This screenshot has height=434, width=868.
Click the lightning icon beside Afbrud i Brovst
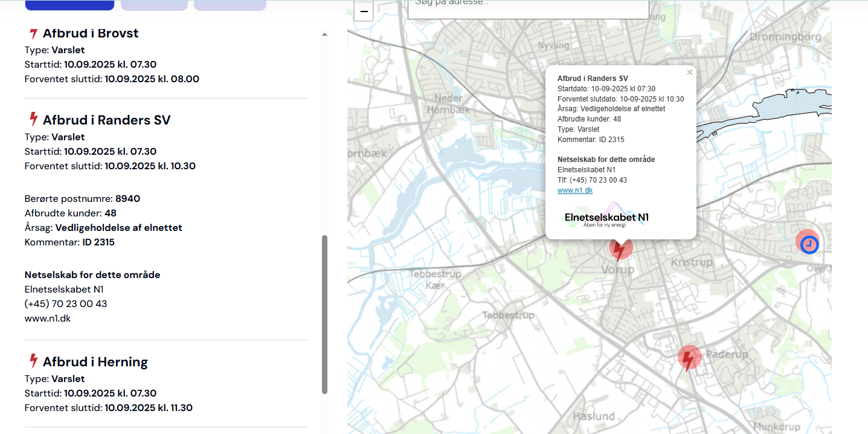pos(33,34)
